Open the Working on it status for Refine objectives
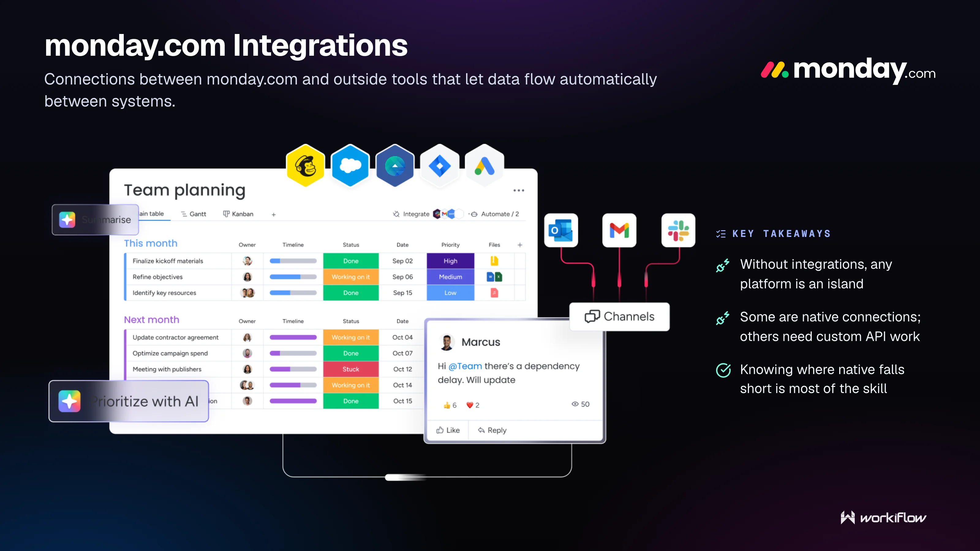 point(351,277)
